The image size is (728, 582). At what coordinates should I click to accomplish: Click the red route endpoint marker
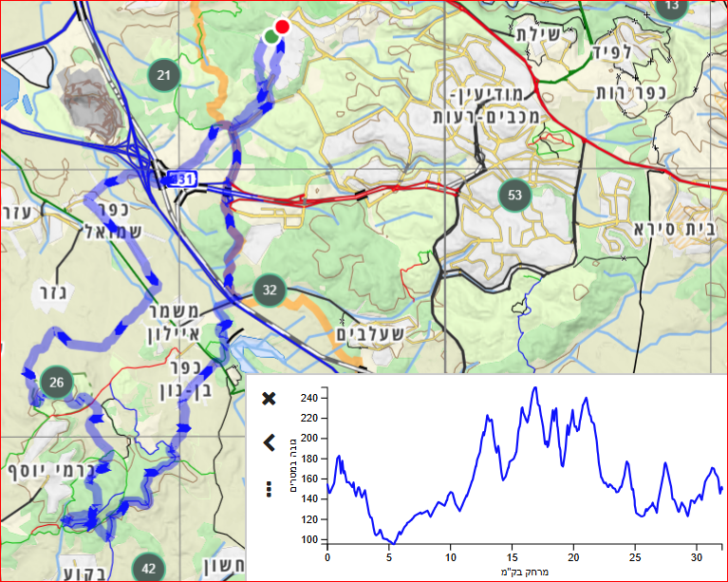282,27
